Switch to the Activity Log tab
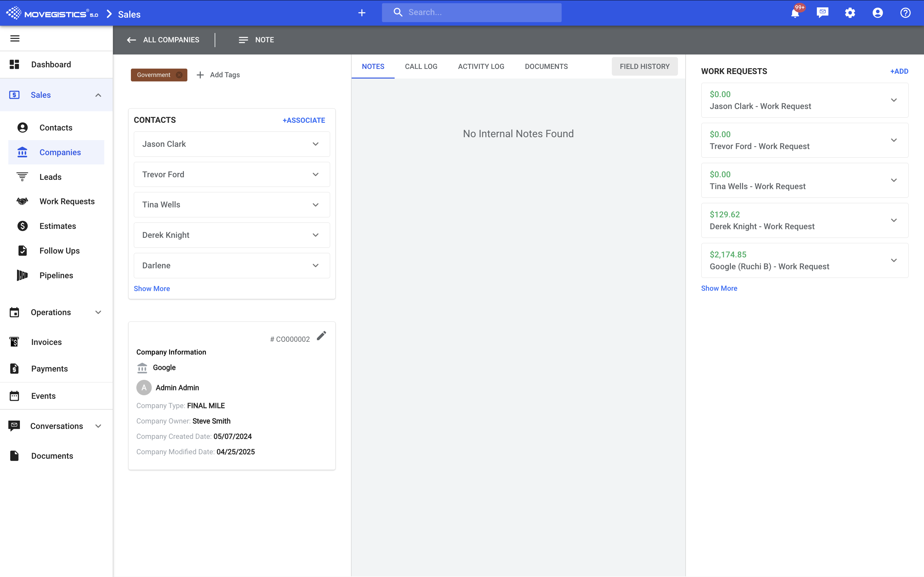 point(481,66)
